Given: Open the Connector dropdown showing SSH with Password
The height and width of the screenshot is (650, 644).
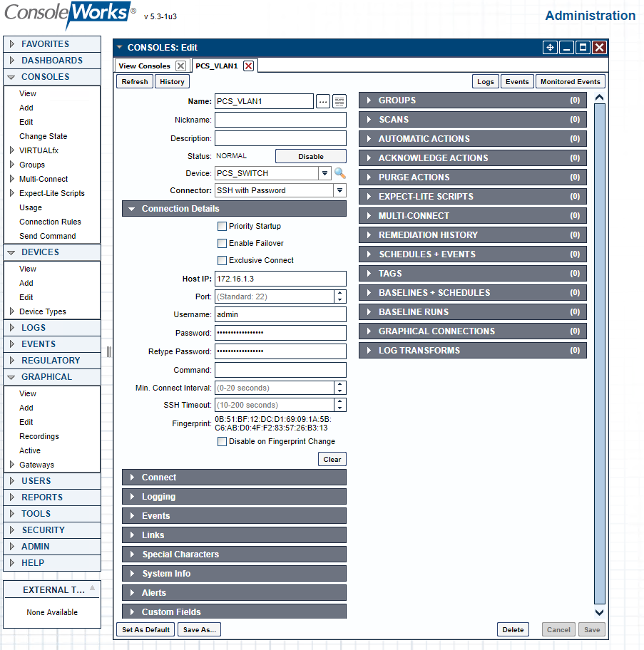Looking at the screenshot, I should tap(340, 190).
